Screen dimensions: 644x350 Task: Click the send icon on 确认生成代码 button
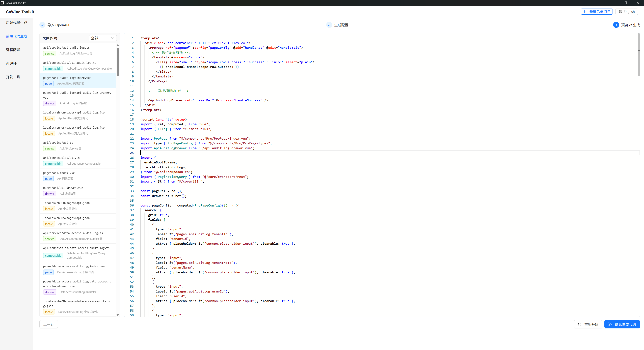click(x=610, y=324)
